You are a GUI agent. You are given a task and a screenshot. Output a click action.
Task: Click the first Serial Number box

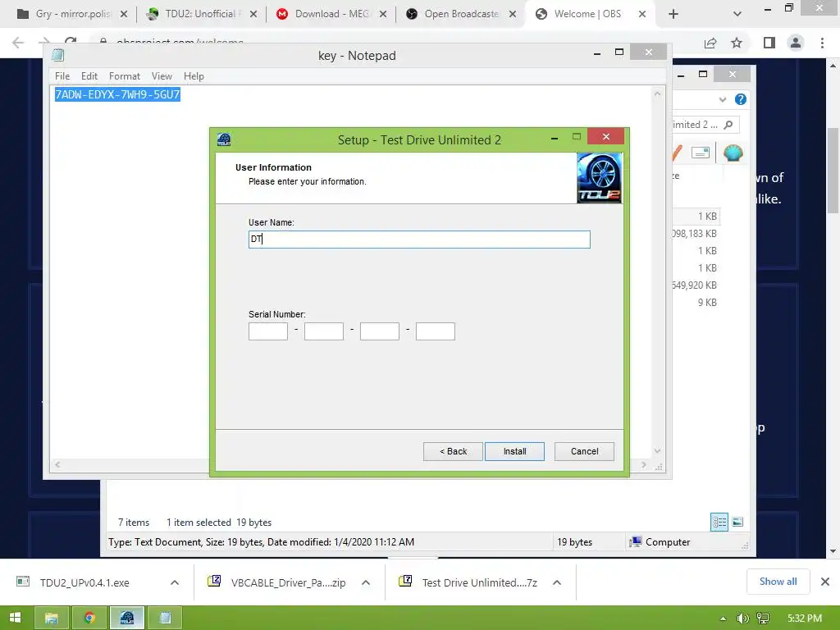(x=268, y=331)
